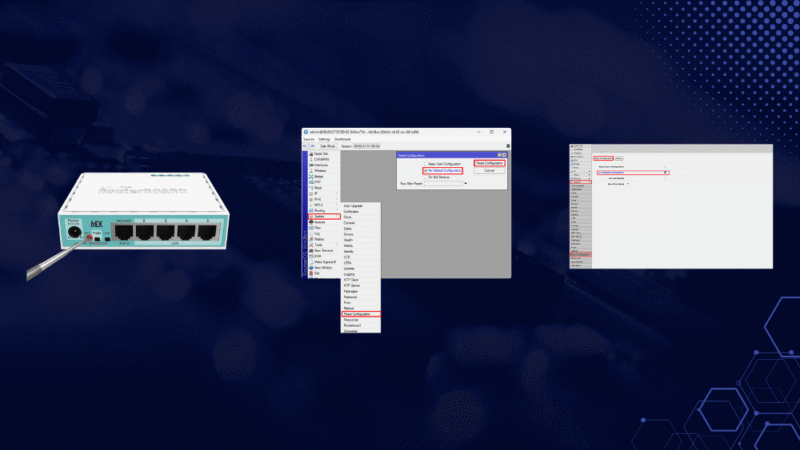The width and height of the screenshot is (800, 450).
Task: Click Reset Configuration button in WebFig page
Action: click(603, 158)
